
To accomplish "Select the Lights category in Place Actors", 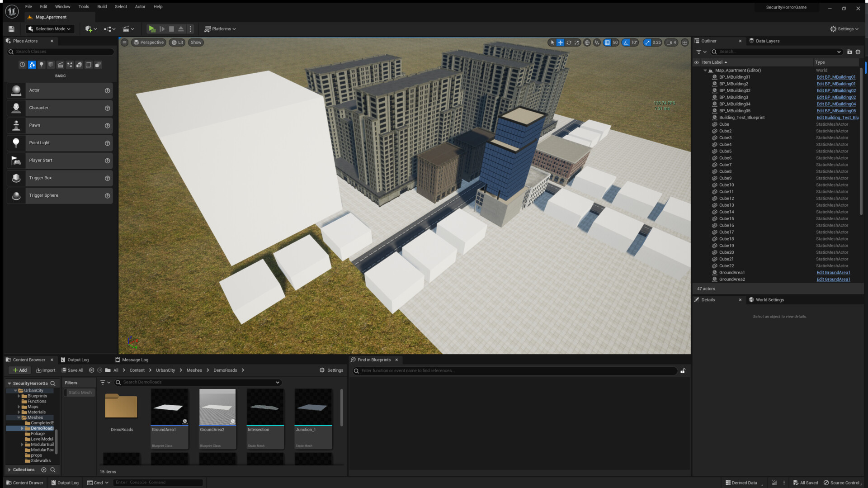I will pyautogui.click(x=42, y=65).
